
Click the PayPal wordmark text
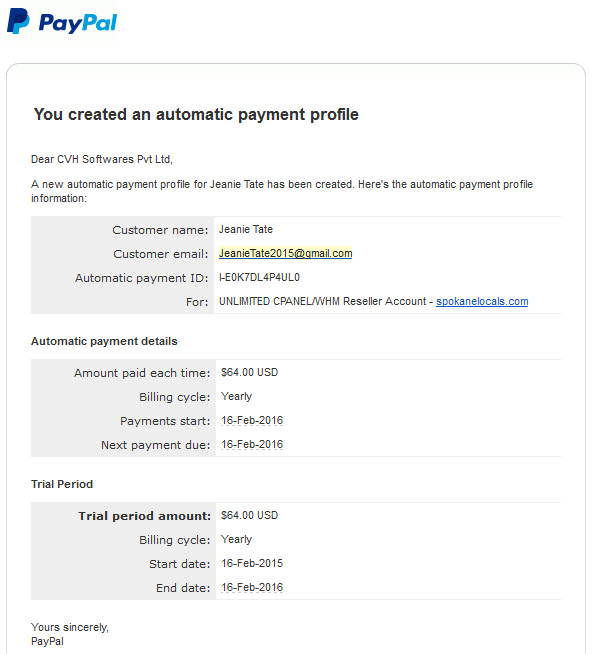pyautogui.click(x=78, y=23)
